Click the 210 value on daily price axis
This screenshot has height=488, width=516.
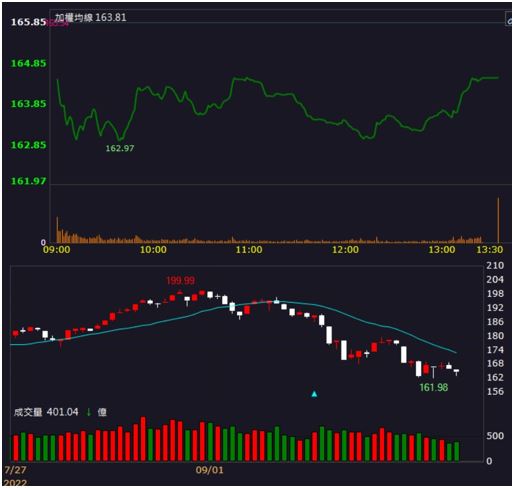point(495,266)
